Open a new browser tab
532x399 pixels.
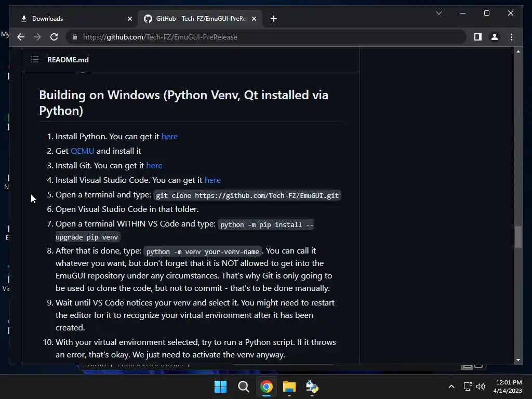point(274,19)
